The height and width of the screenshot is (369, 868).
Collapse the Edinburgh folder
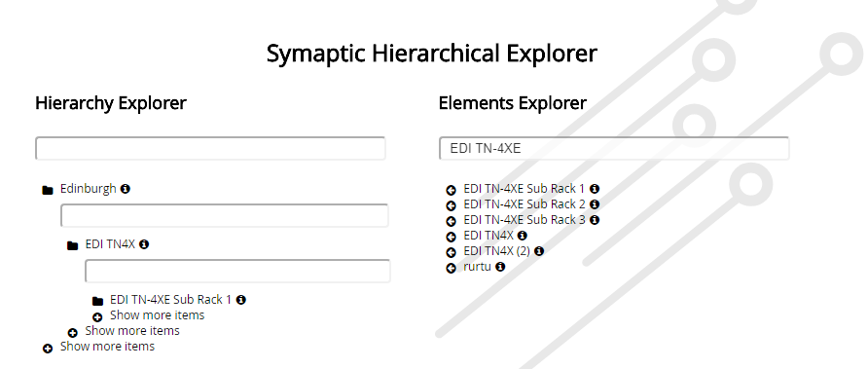tap(48, 190)
